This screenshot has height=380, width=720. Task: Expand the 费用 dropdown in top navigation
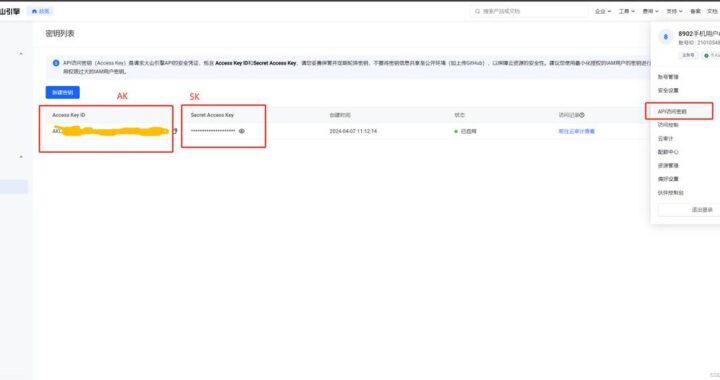point(650,11)
